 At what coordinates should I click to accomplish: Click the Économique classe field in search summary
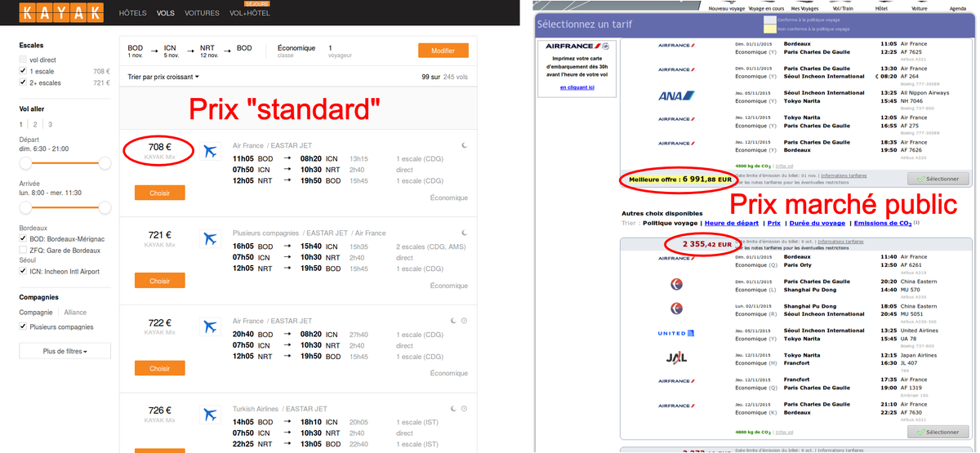296,51
